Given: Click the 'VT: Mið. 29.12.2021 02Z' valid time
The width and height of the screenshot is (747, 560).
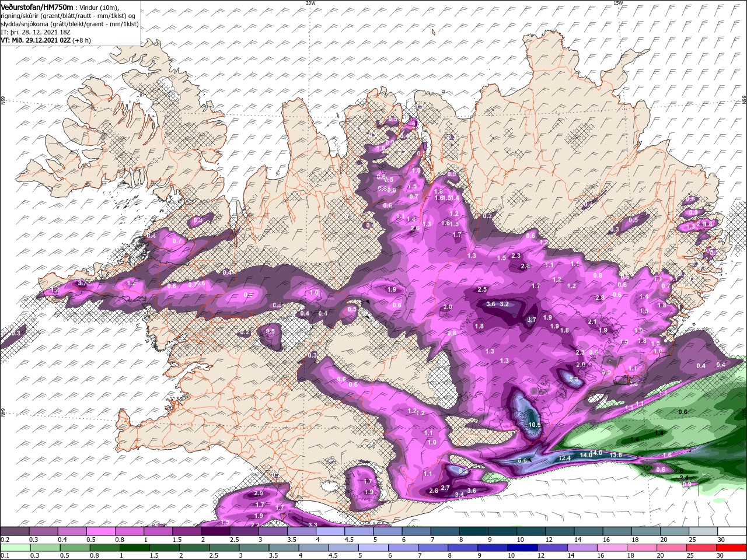Looking at the screenshot, I should coord(36,40).
